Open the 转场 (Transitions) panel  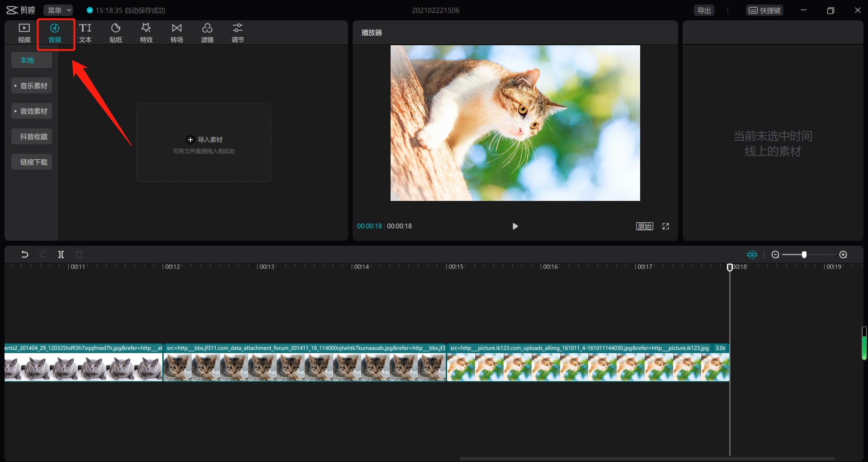(x=177, y=33)
